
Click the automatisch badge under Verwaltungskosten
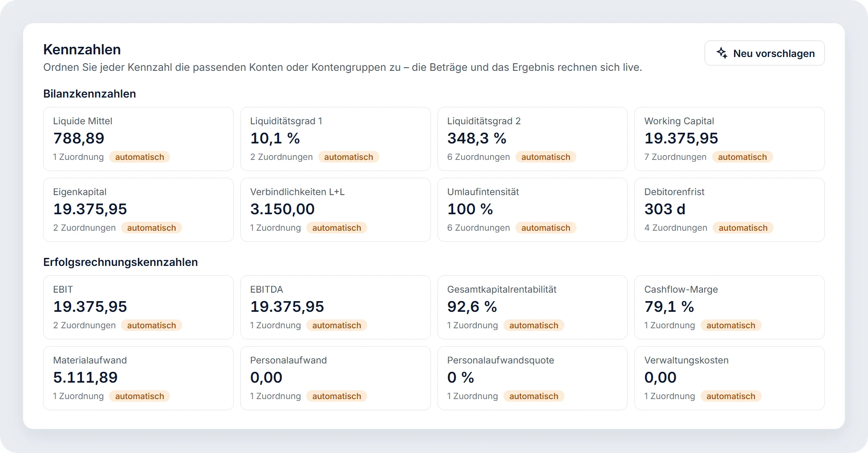coord(731,396)
